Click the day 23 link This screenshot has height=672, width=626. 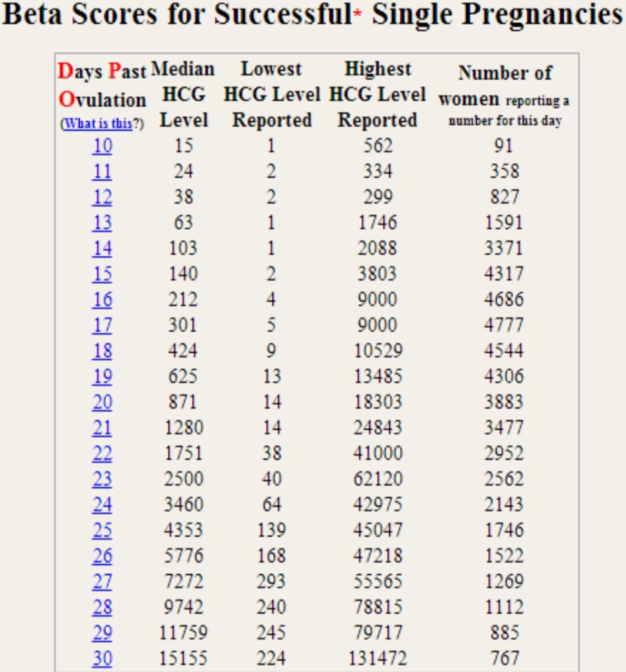coord(102,479)
